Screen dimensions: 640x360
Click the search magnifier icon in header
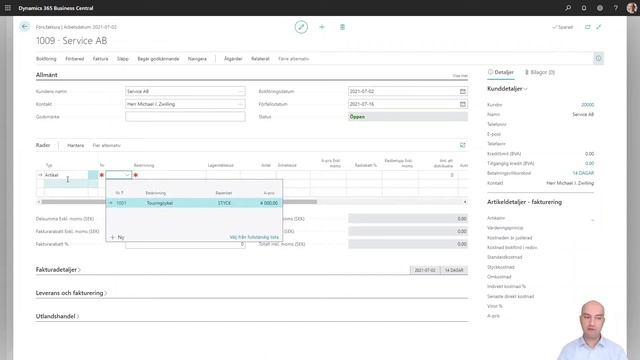(568, 8)
